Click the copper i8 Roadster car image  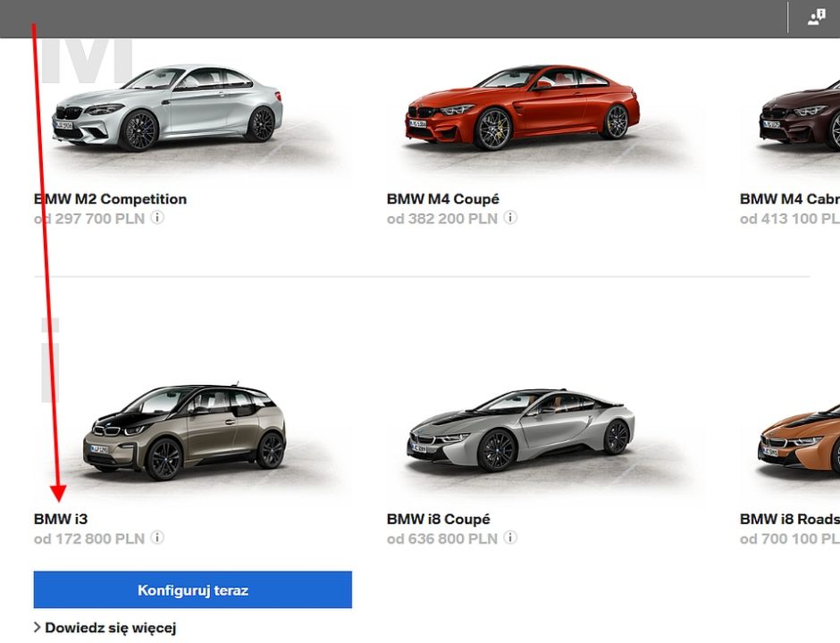point(800,439)
